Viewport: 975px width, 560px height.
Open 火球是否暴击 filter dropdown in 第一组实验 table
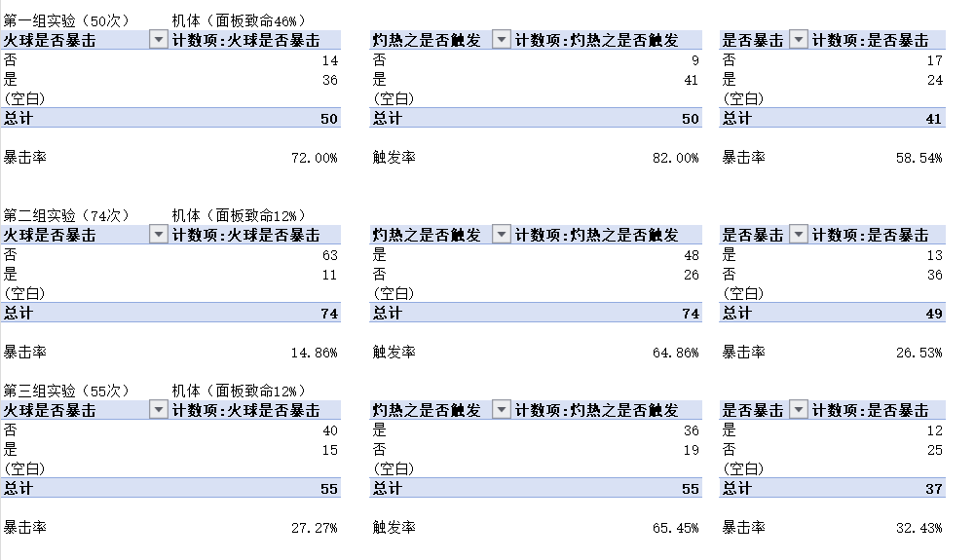coord(158,40)
